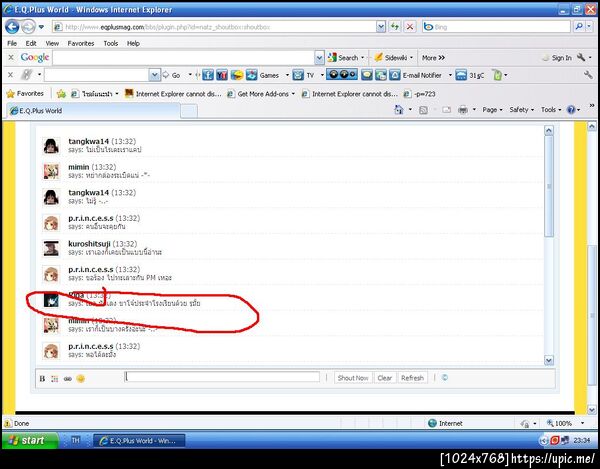Open TV on the toolbar

click(x=303, y=75)
